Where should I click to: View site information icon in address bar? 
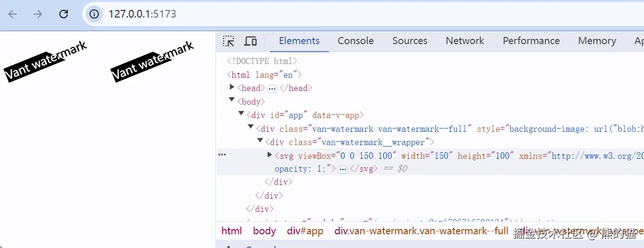point(94,14)
